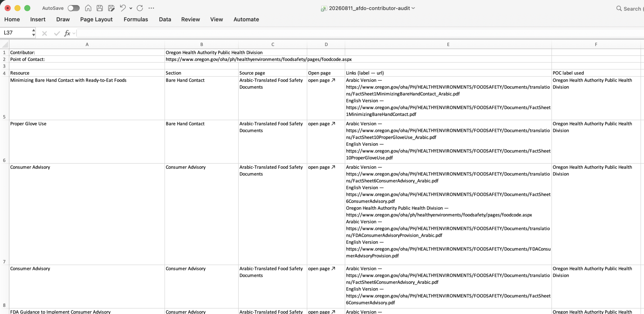The image size is (644, 314).
Task: Select the 'Links (label — url)' header cell
Action: [448, 73]
